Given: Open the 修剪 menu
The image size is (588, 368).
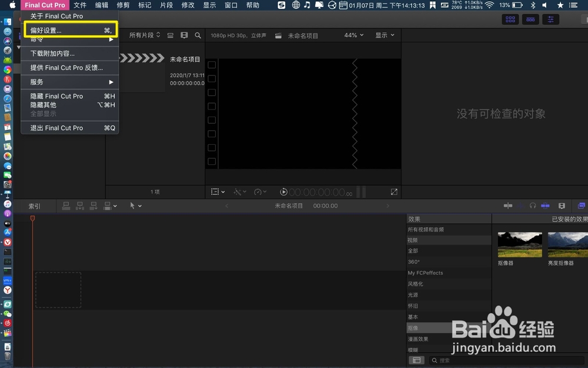Looking at the screenshot, I should [x=123, y=5].
